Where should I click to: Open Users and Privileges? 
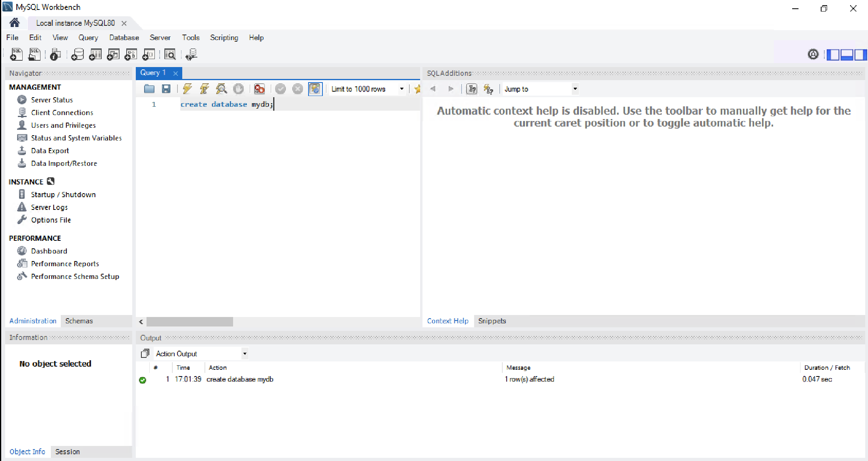pyautogui.click(x=64, y=125)
